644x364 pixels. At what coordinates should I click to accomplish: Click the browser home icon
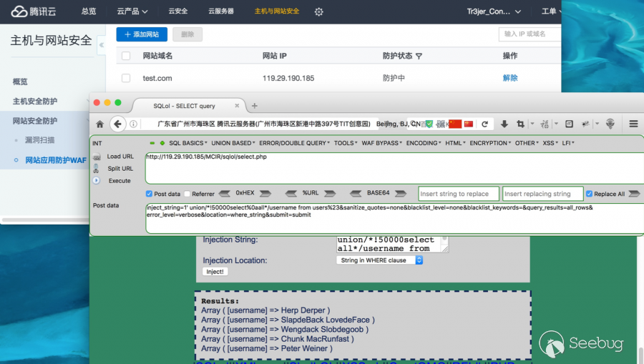coord(100,124)
